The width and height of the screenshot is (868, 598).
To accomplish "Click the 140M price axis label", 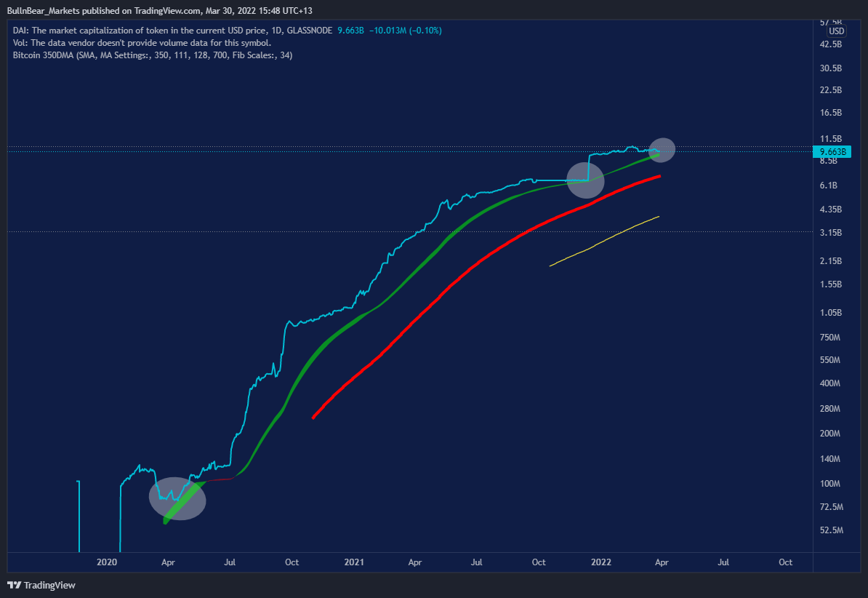I will click(829, 459).
